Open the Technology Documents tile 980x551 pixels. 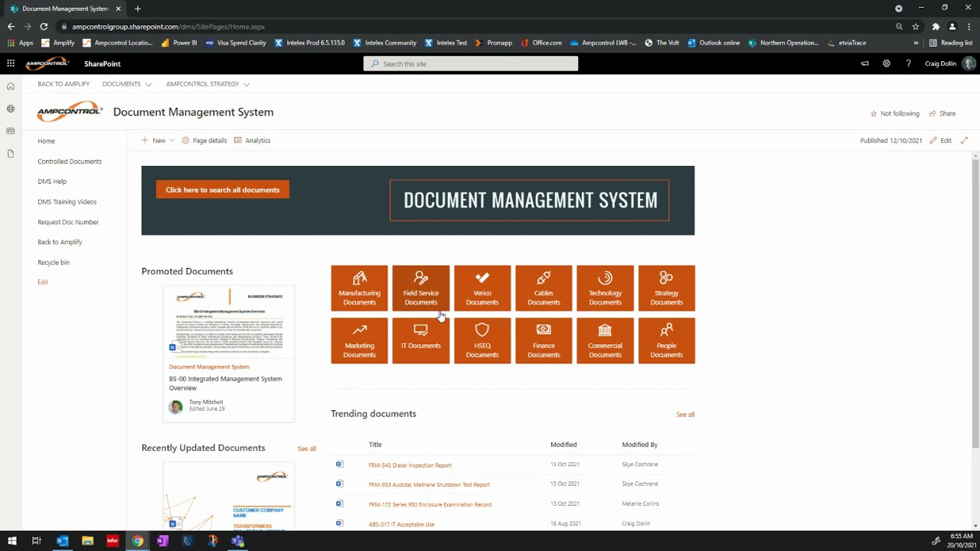point(605,288)
